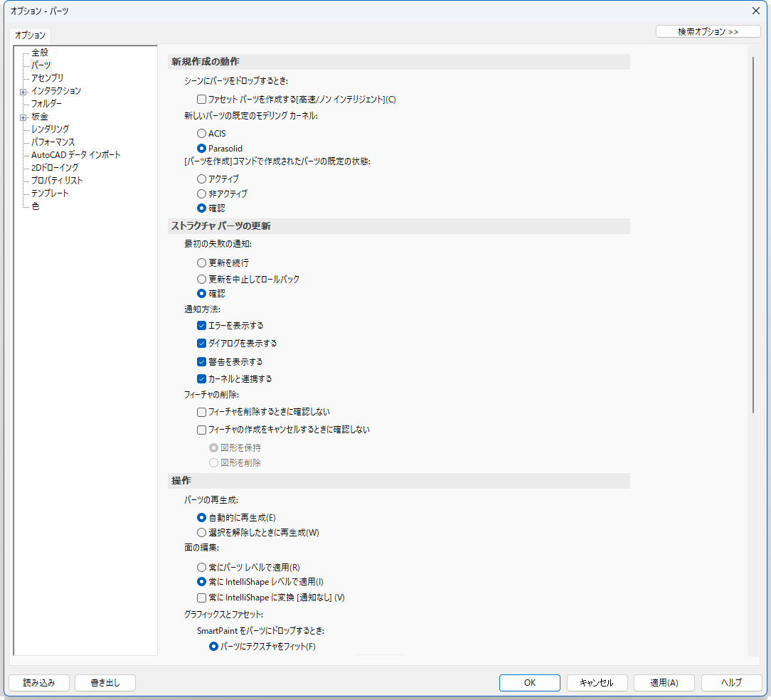Enable ファセット パーツを作成する checkbox
Image resolution: width=771 pixels, height=700 pixels.
pos(202,100)
